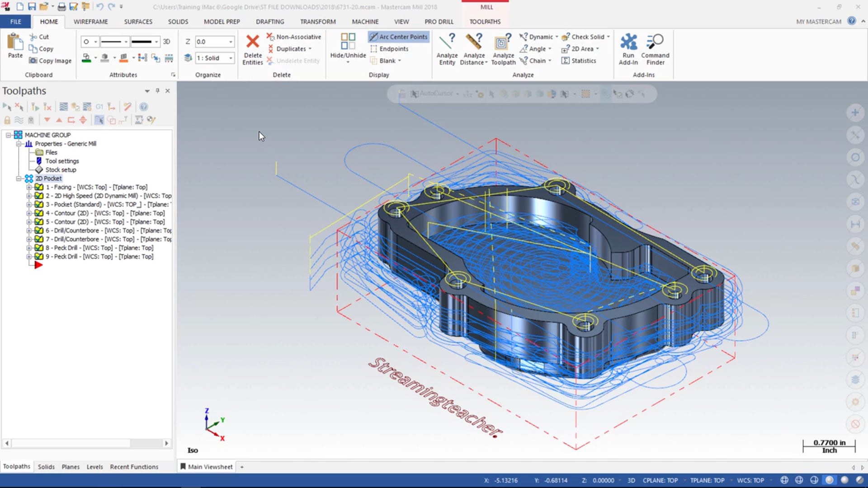868x488 pixels.
Task: Toggle checkmark on 8 - Peck Drill
Action: [x=39, y=248]
